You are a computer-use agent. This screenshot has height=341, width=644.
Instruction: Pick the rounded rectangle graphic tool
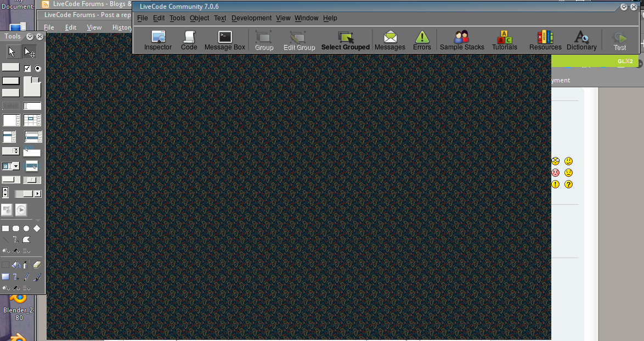point(15,228)
